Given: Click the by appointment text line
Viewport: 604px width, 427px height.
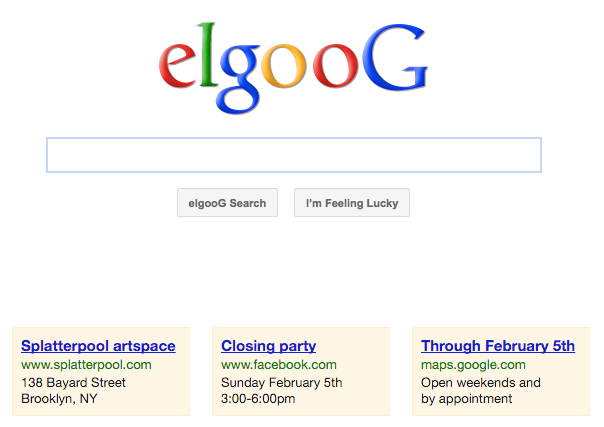Looking at the screenshot, I should tap(466, 399).
